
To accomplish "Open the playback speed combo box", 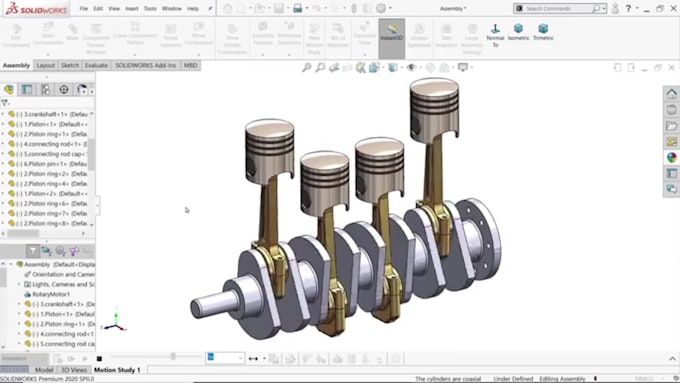I will coord(225,358).
